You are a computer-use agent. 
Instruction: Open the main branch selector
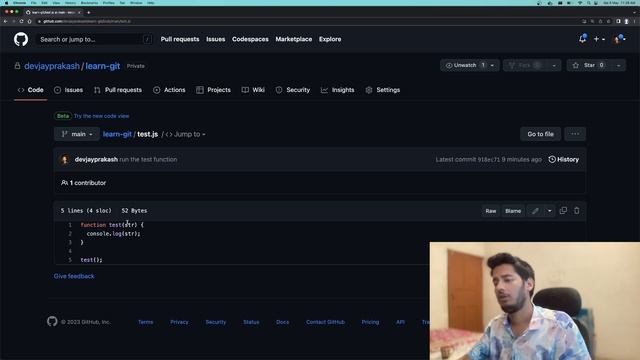pos(77,134)
